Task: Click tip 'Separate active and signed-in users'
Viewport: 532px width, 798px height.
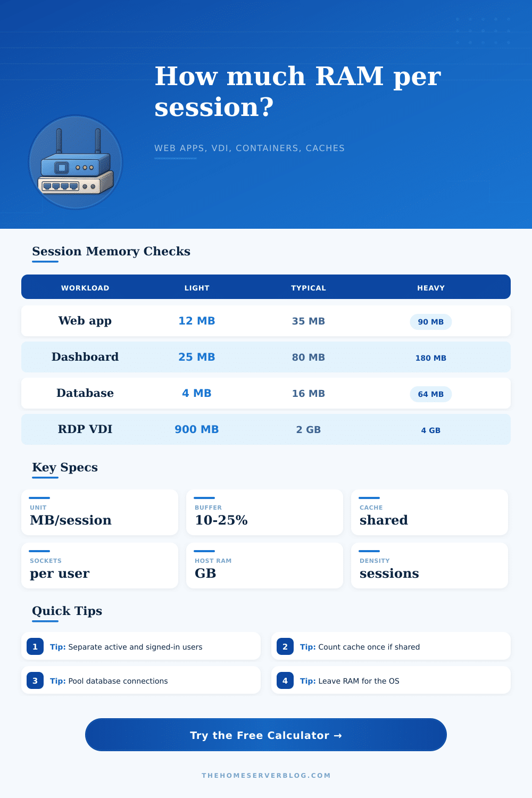Action: pos(141,646)
